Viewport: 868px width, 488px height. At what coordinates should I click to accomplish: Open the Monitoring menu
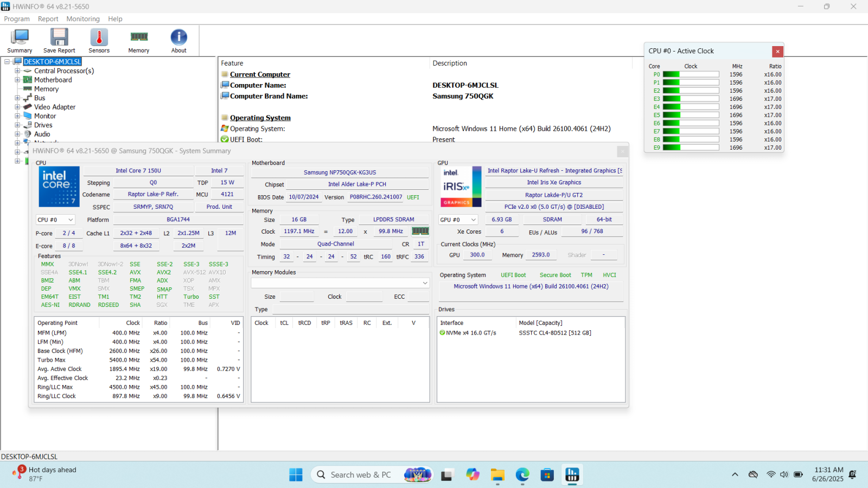tap(83, 19)
